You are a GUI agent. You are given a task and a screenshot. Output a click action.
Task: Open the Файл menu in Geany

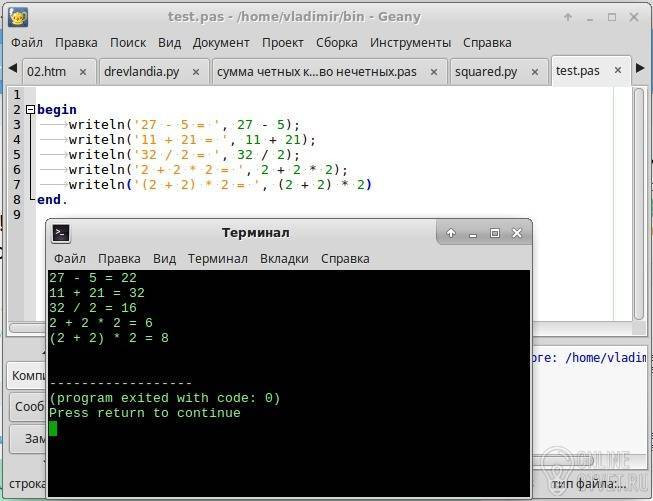coord(27,43)
